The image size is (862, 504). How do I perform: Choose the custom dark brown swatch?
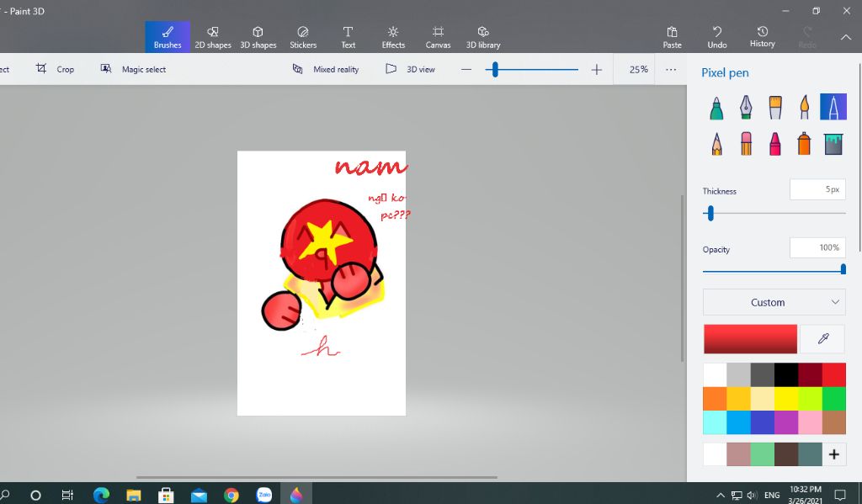786,454
